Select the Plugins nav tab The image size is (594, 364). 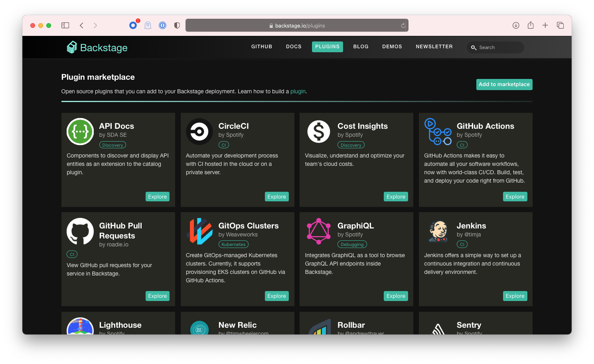(327, 47)
